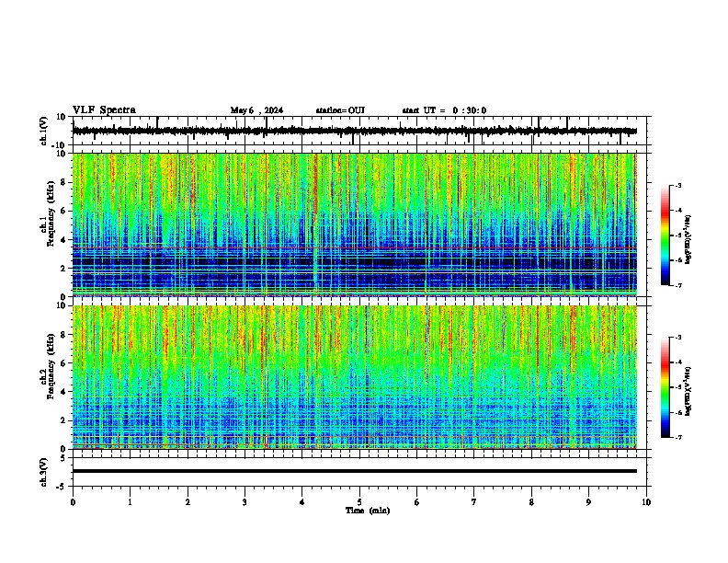Click the "-5" tick on ch.2 colorbar
Screen dimensions: 728x563
coord(678,387)
